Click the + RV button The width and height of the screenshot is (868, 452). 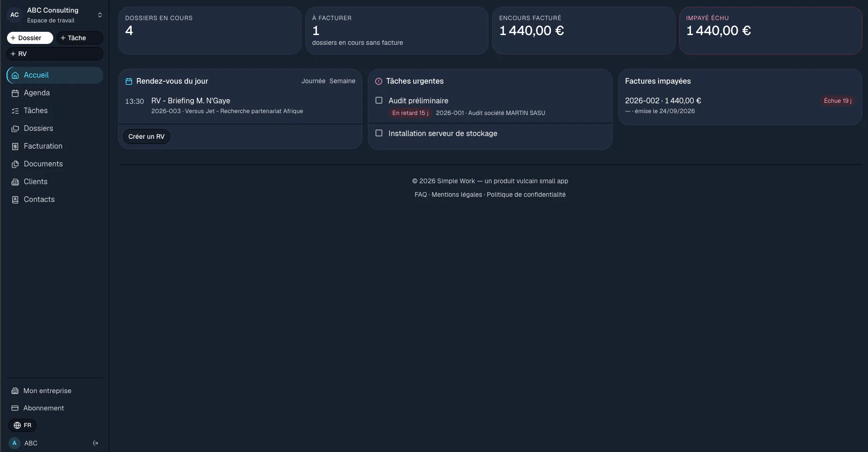55,54
